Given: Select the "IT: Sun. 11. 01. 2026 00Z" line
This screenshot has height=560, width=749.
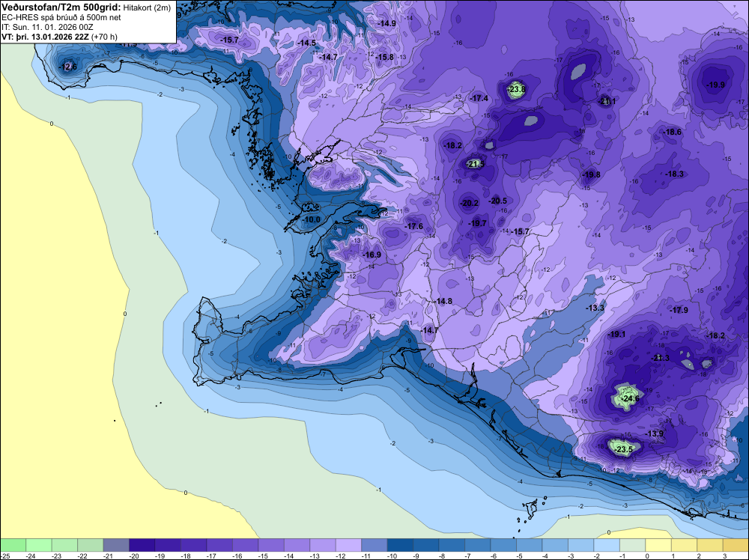Looking at the screenshot, I should tap(47, 27).
